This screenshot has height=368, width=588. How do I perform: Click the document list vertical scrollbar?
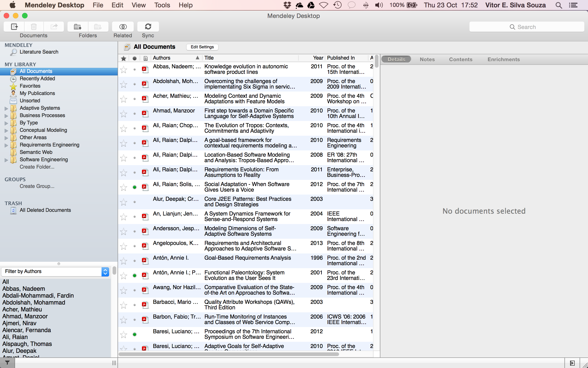click(377, 61)
